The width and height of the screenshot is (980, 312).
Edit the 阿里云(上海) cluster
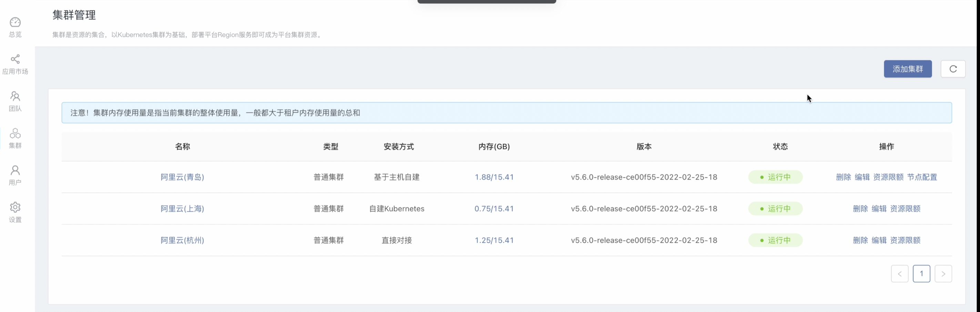point(879,209)
